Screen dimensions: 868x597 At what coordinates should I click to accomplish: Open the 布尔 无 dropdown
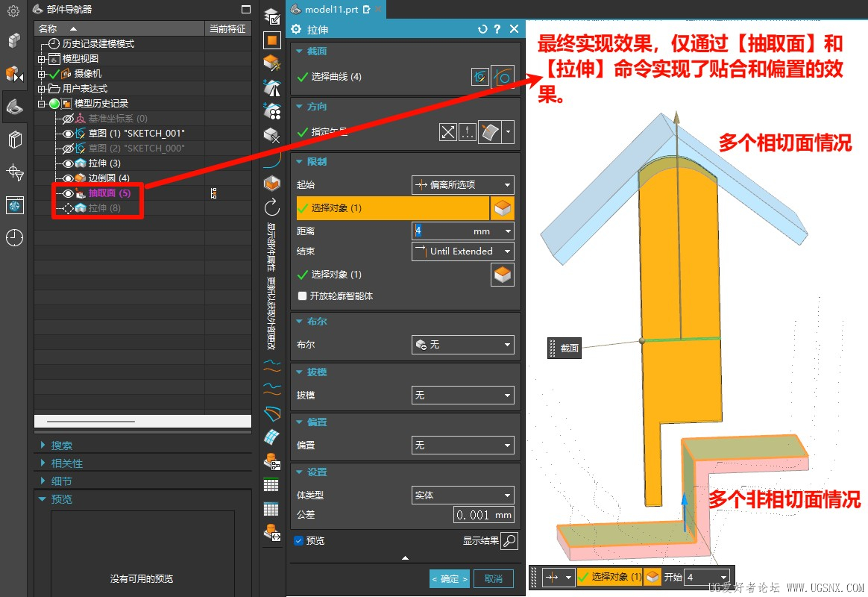(x=463, y=345)
